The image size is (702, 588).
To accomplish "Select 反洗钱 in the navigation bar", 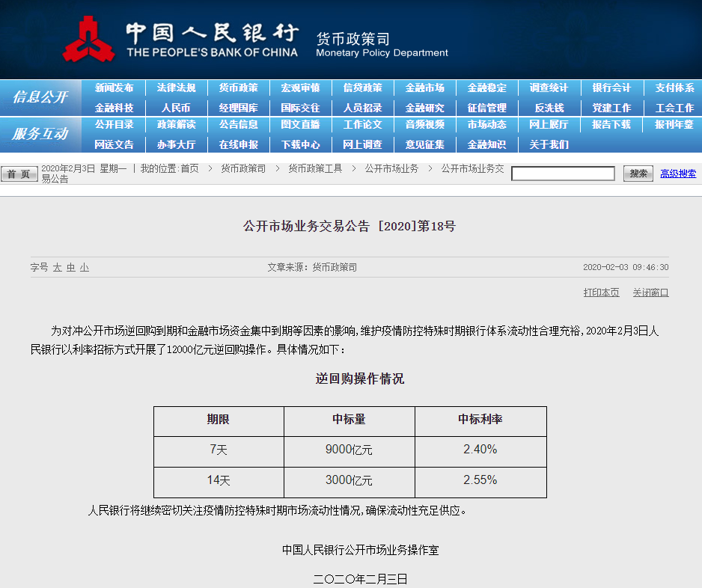I will [549, 108].
